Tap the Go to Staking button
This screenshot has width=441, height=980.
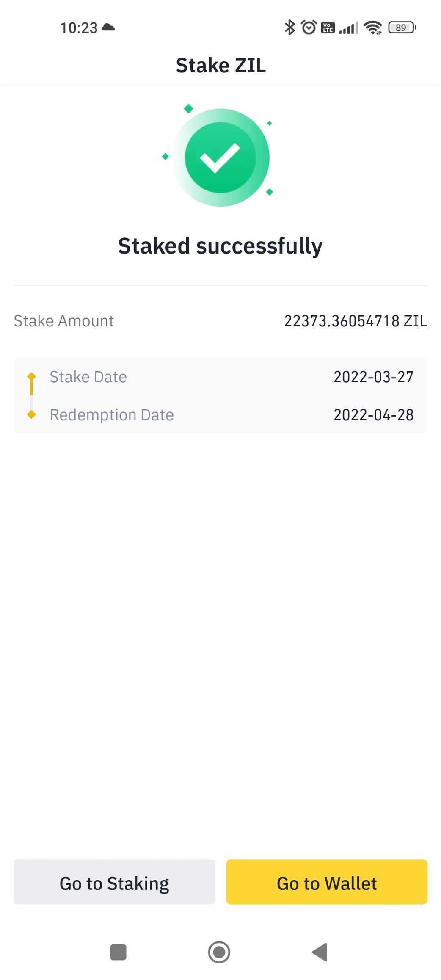click(x=114, y=883)
